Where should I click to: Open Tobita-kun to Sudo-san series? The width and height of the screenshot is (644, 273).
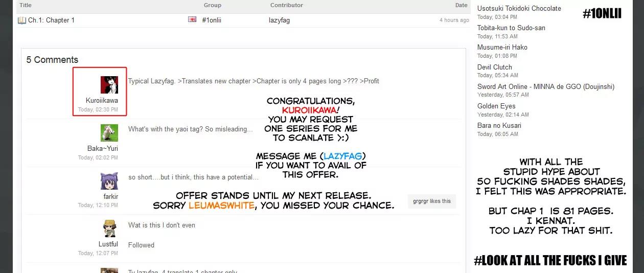[x=511, y=28]
